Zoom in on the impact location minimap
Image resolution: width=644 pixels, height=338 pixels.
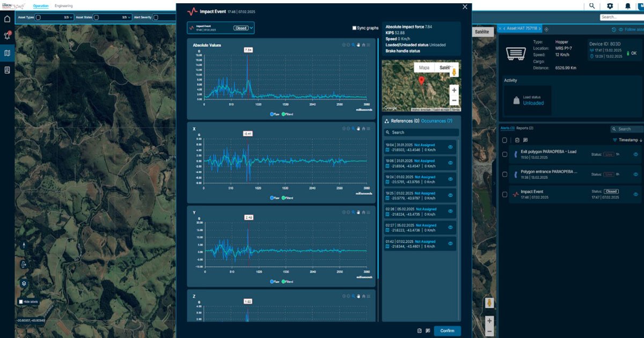pos(454,90)
